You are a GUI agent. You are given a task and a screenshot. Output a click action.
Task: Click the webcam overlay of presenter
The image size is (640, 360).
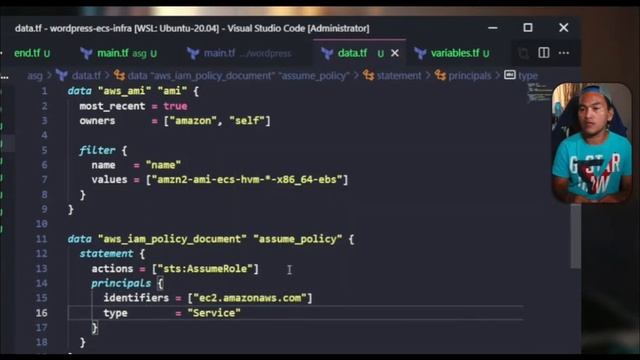592,143
